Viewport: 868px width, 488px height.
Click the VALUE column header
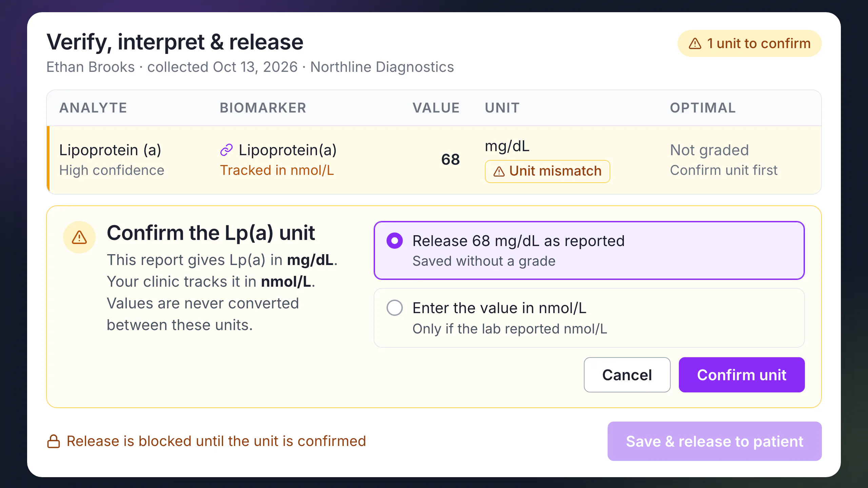tap(436, 108)
